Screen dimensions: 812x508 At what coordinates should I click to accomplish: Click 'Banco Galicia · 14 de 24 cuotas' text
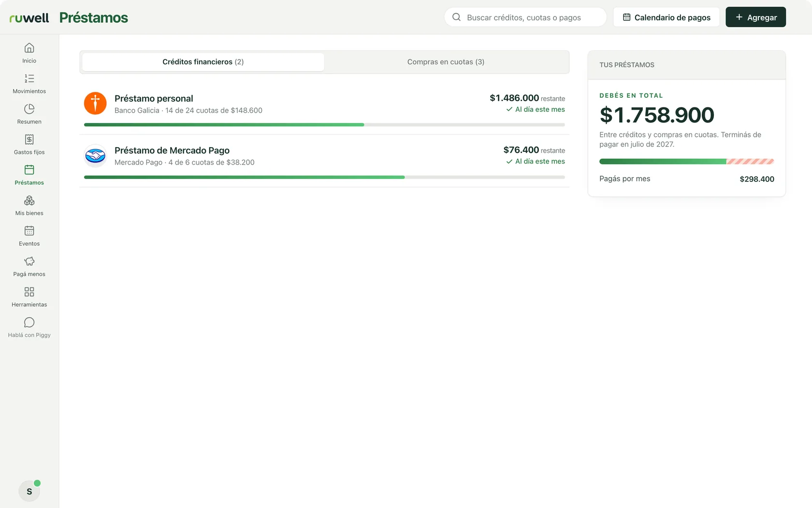[188, 110]
